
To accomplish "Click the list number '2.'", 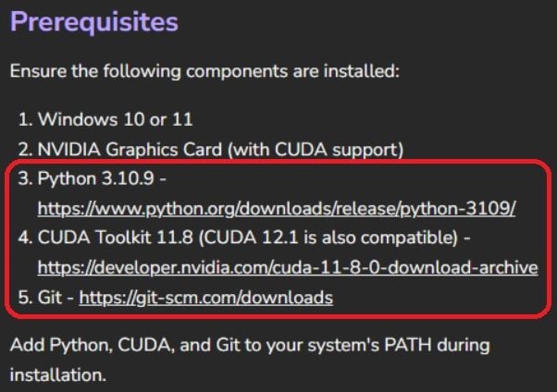I will [26, 150].
